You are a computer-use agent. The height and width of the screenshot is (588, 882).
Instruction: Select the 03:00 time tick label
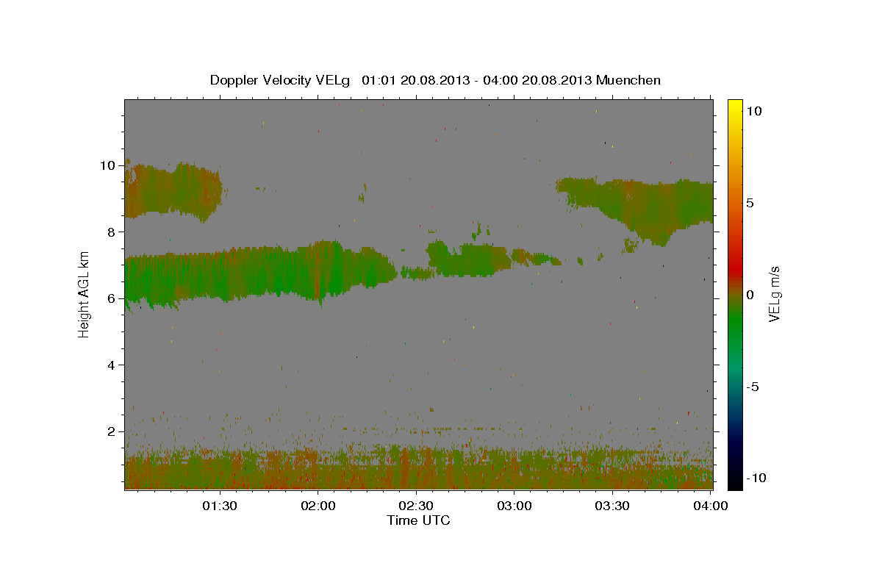pos(514,506)
